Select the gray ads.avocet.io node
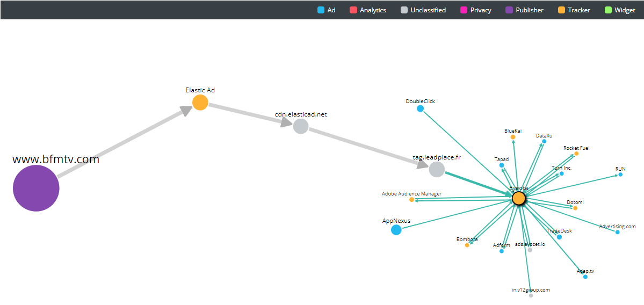This screenshot has width=644, height=305. click(530, 250)
